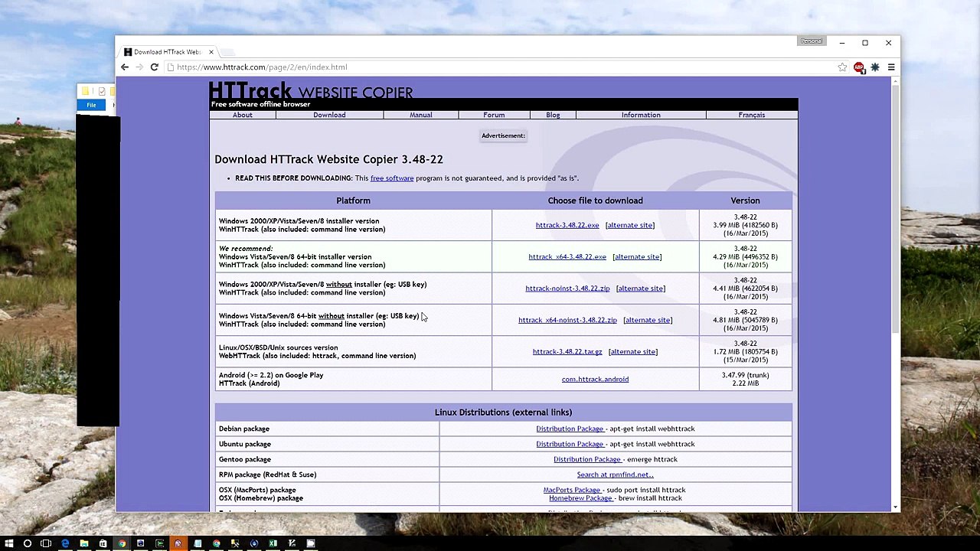Open the Chrome hamburger menu

(x=891, y=67)
